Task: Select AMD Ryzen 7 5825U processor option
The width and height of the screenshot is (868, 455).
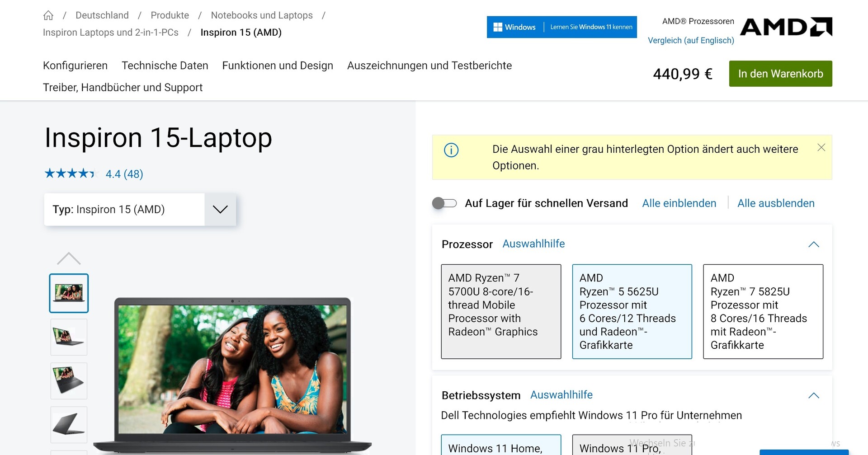Action: click(763, 311)
